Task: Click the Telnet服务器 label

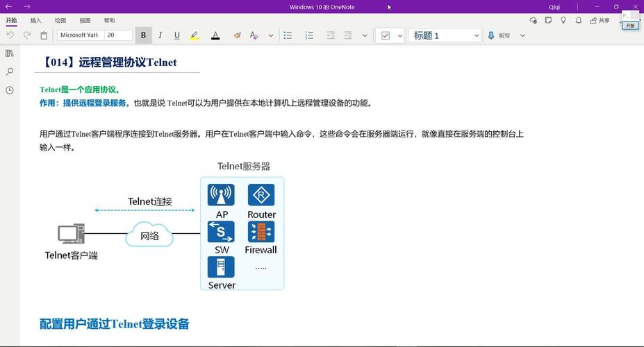Action: (x=244, y=166)
